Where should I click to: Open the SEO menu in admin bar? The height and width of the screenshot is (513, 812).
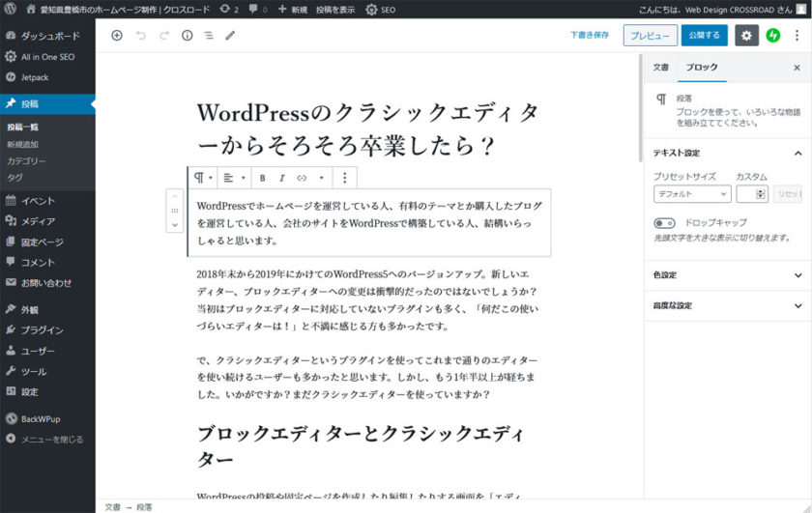[x=381, y=10]
